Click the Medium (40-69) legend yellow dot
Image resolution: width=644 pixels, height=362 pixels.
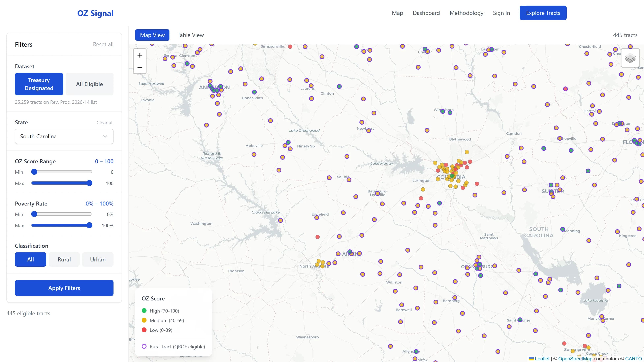(x=144, y=320)
